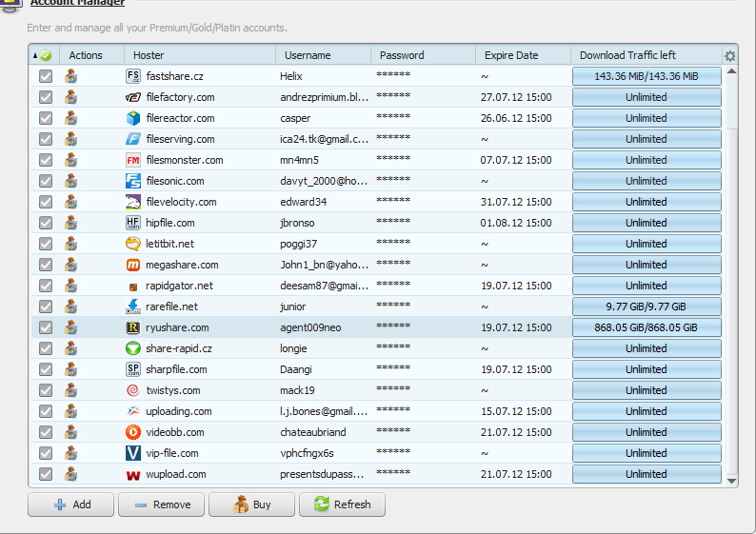Click the megashare.com orange icon
756x534 pixels.
pyautogui.click(x=133, y=265)
